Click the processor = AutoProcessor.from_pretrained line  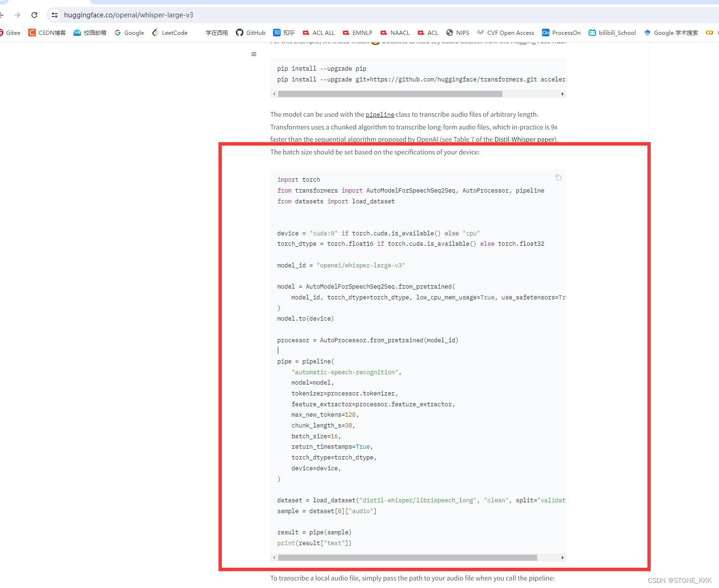pos(368,340)
